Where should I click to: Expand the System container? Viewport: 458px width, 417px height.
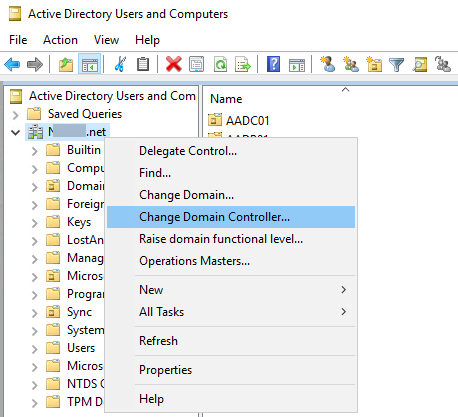(34, 331)
